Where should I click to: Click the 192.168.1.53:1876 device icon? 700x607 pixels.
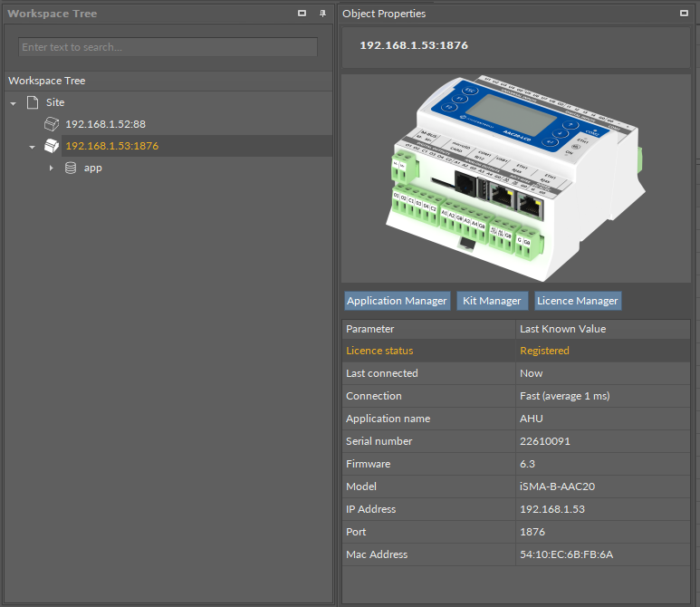pos(52,146)
